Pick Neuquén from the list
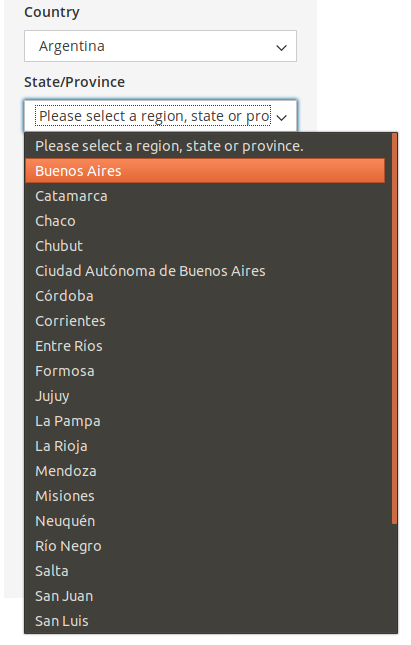411x645 pixels. [205, 521]
